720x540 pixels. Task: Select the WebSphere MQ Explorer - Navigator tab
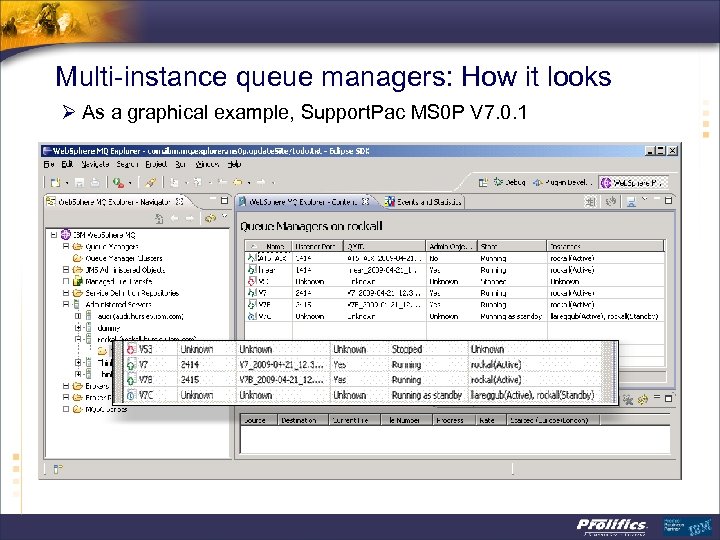(115, 202)
